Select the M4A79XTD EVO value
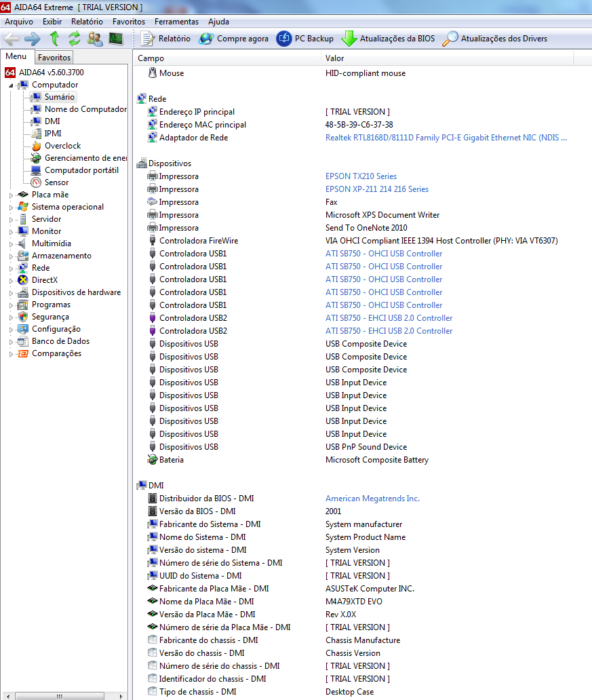Image resolution: width=592 pixels, height=700 pixels. point(353,602)
